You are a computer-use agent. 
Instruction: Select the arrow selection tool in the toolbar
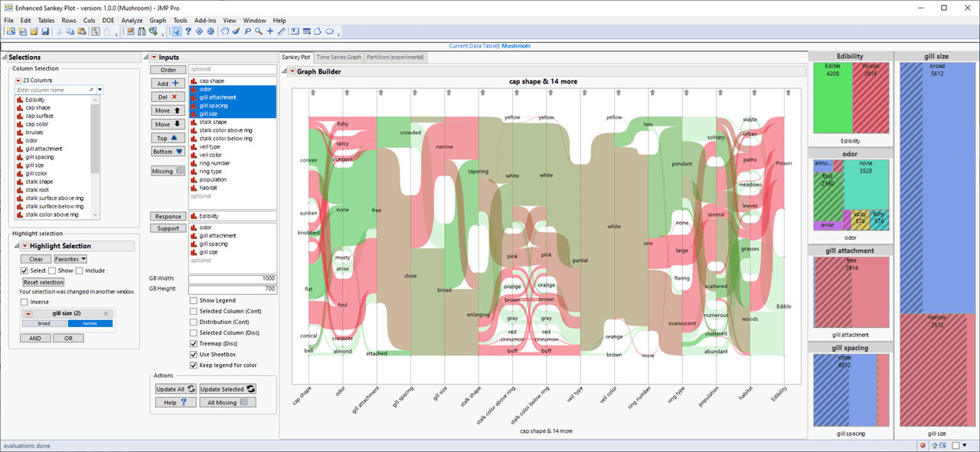click(x=177, y=31)
